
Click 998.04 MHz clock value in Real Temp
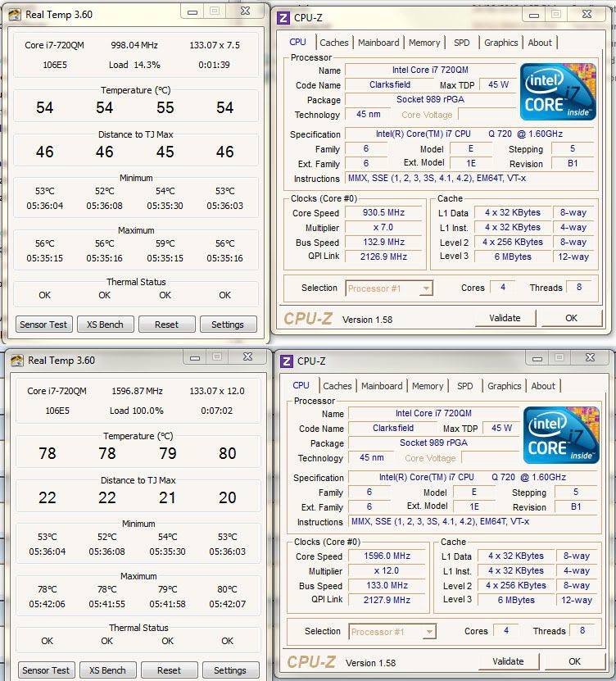[x=134, y=45]
